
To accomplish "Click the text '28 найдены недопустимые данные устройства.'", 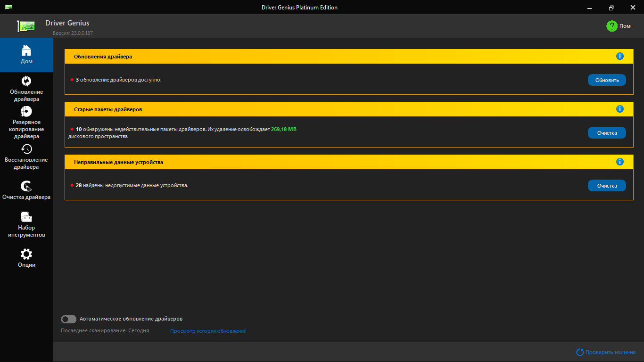I will coord(132,186).
